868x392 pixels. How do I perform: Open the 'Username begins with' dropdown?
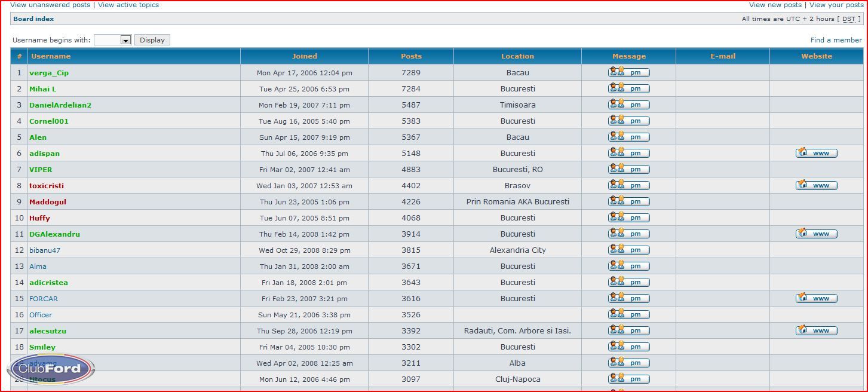tap(113, 40)
